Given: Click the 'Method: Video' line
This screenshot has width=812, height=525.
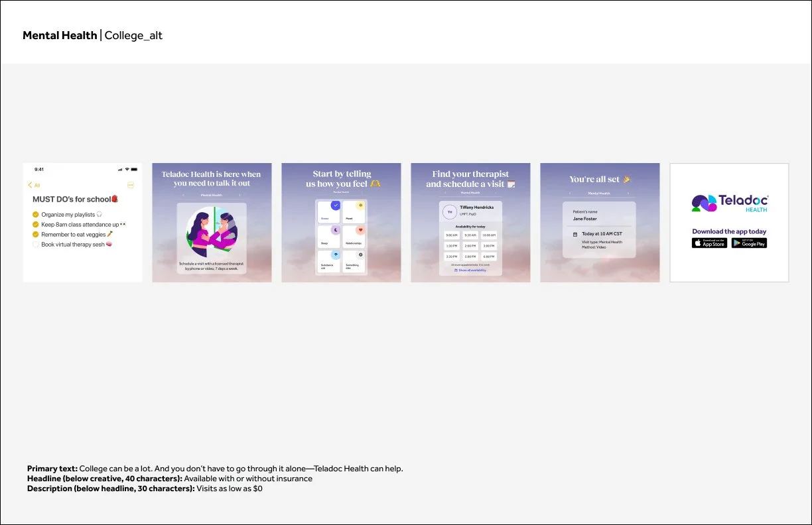Looking at the screenshot, I should pos(594,247).
